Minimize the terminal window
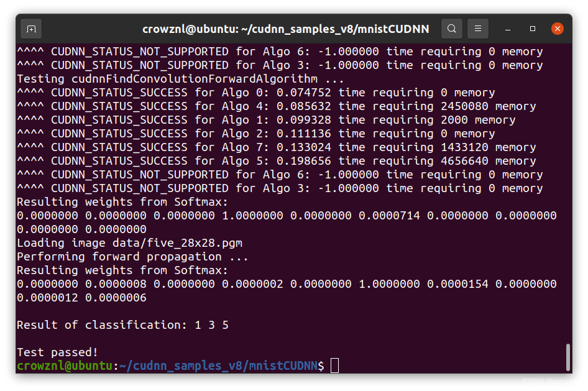Image resolution: width=588 pixels, height=391 pixels. pos(508,29)
